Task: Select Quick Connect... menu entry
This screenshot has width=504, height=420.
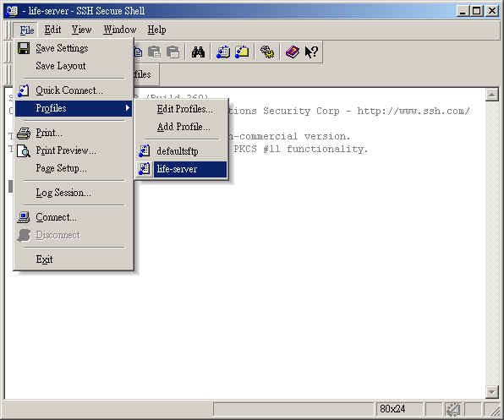Action: pos(74,90)
